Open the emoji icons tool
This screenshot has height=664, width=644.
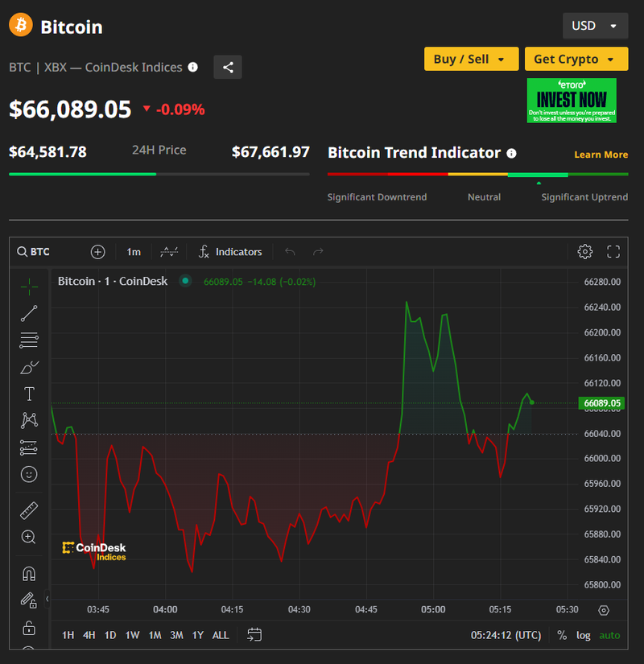click(x=29, y=474)
